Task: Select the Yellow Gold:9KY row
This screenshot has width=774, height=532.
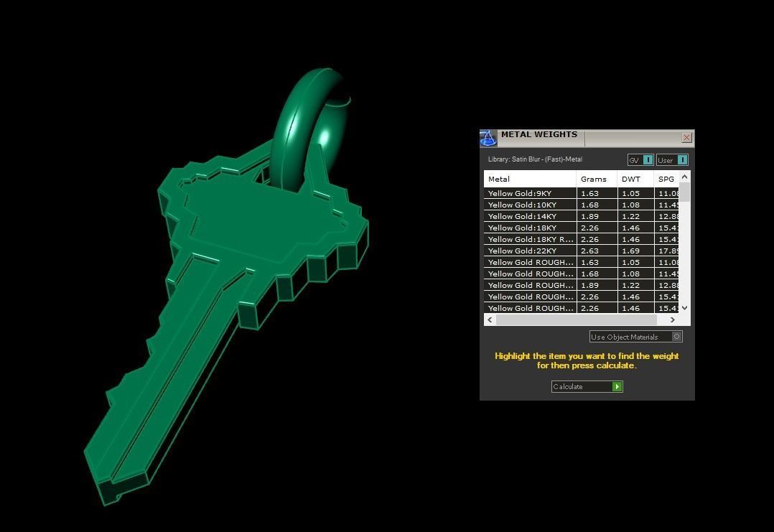Action: click(x=581, y=193)
